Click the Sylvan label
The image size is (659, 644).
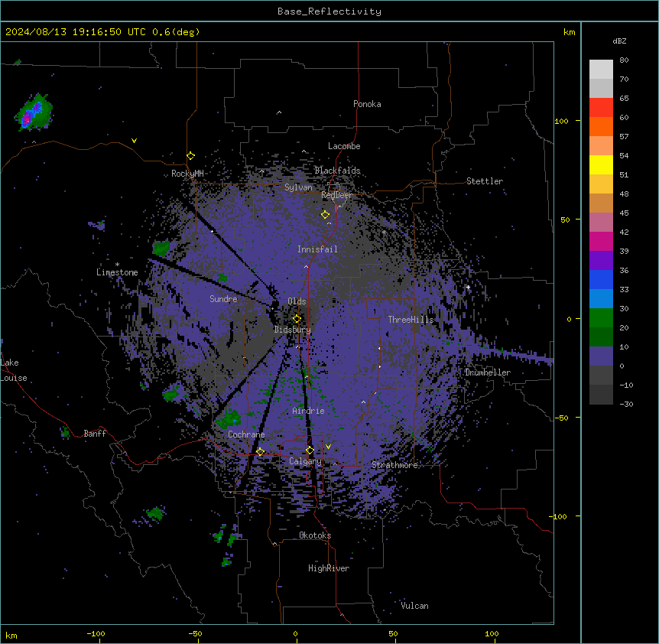298,187
